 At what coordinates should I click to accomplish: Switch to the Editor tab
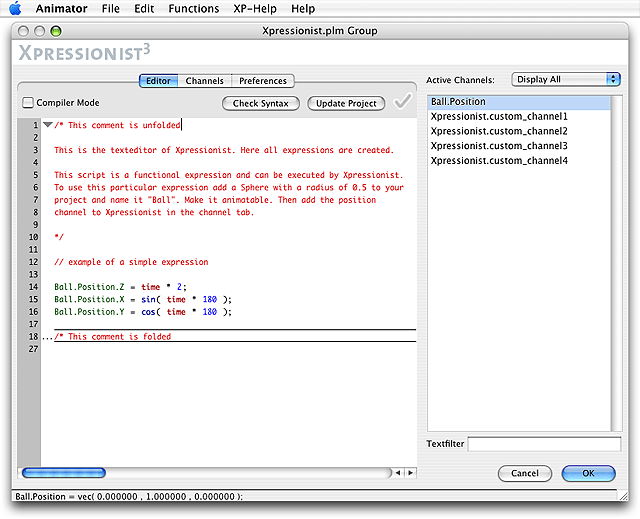158,81
